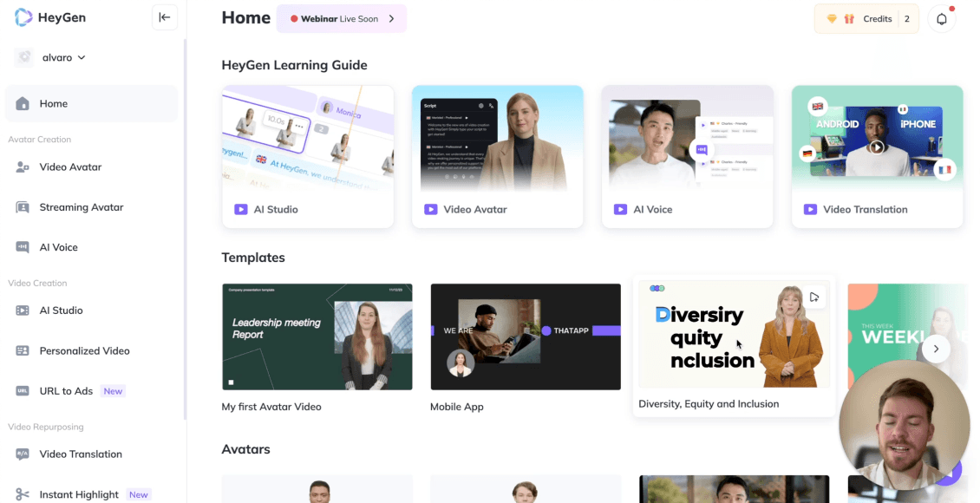Click the HeyGen logo icon
Viewport: 980px width, 503px height.
(x=23, y=17)
